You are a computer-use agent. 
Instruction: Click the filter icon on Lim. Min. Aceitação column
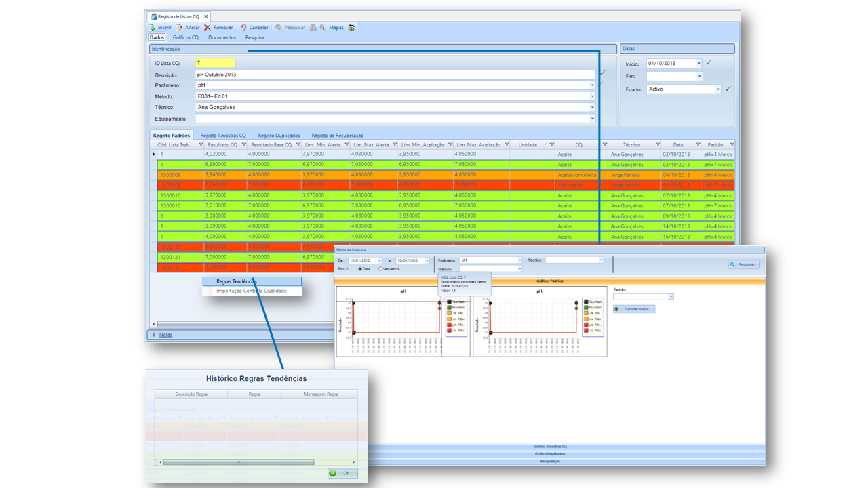click(450, 145)
